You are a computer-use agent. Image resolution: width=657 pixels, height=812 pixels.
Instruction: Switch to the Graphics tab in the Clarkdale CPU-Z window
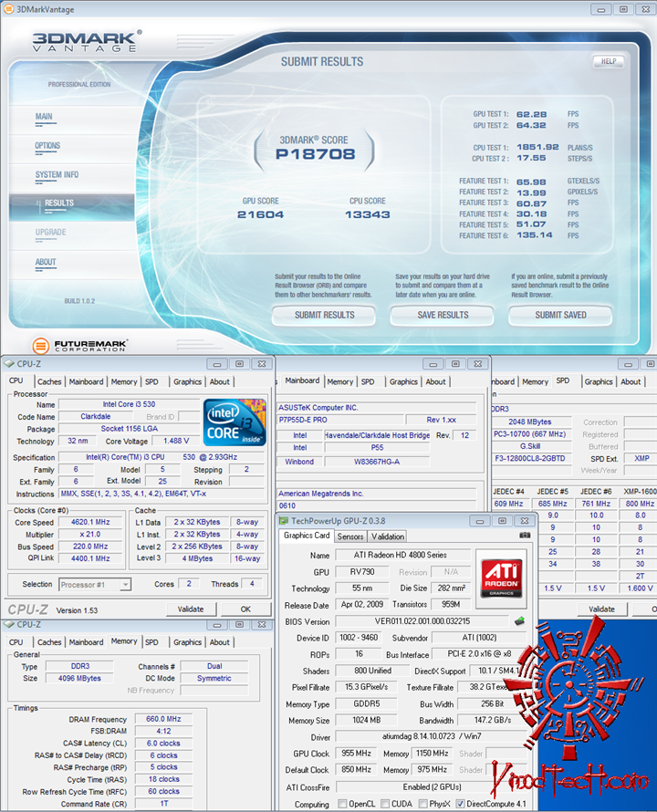pos(187,381)
